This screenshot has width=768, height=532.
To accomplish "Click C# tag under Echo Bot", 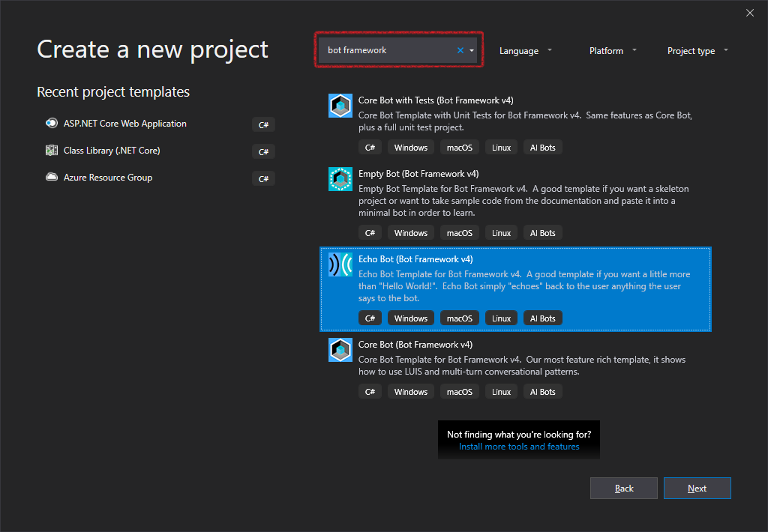I will pos(370,318).
